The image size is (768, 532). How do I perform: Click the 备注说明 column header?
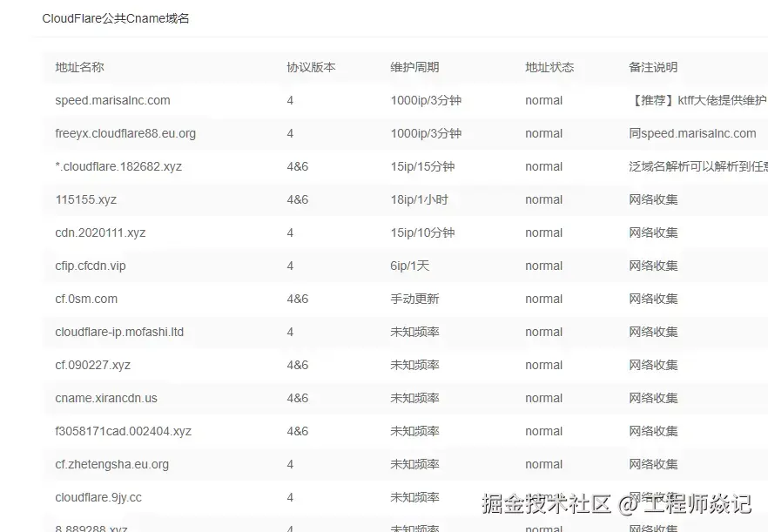point(653,67)
